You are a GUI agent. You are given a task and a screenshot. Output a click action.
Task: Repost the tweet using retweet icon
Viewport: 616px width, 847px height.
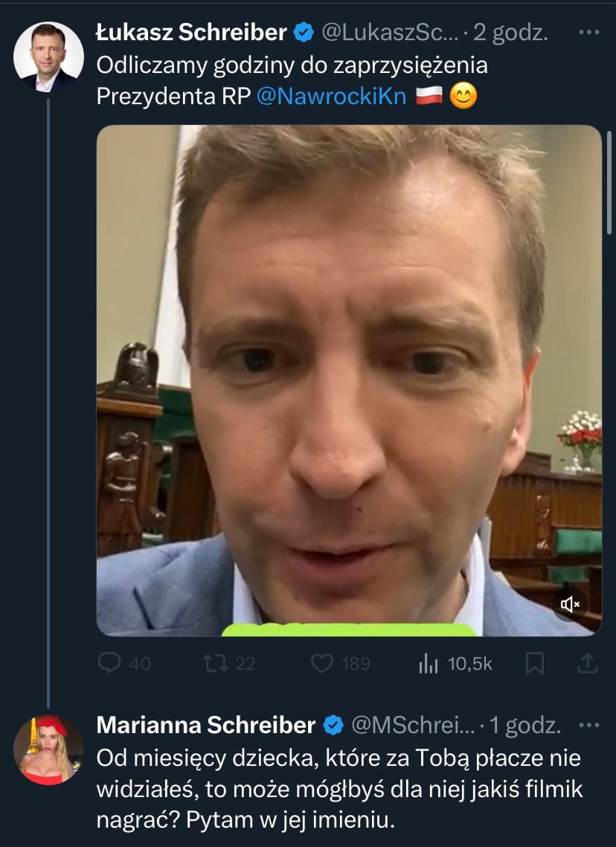pyautogui.click(x=216, y=663)
